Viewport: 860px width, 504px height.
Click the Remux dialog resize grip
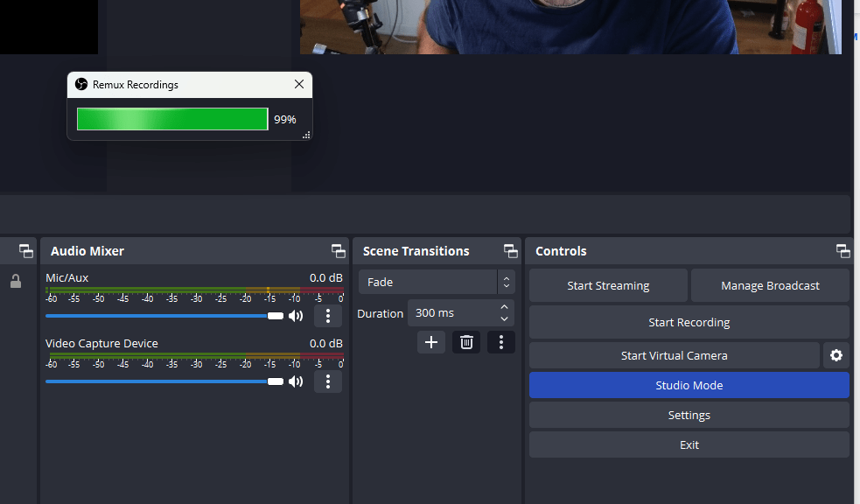pos(306,135)
